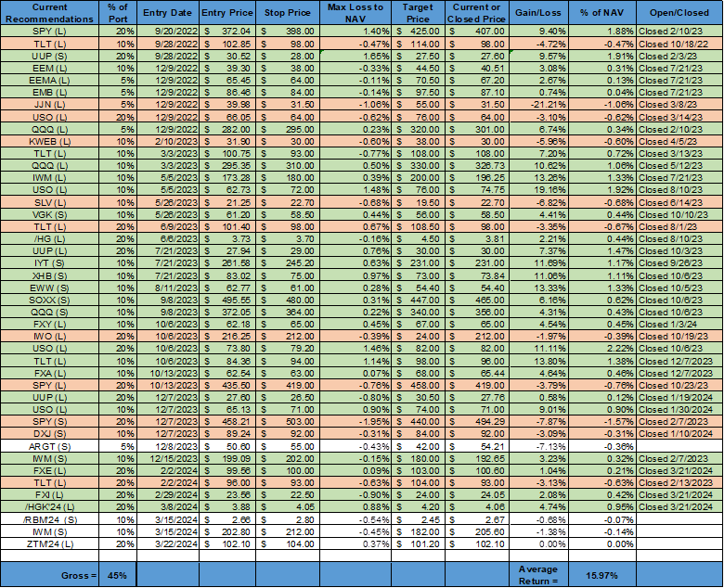724x588 pixels.
Task: Select the entry date 12/15/2023
Action: [x=168, y=459]
